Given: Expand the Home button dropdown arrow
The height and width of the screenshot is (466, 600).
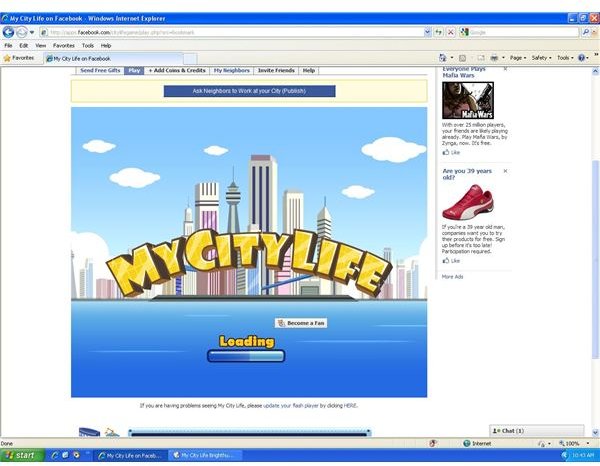Looking at the screenshot, I should click(x=452, y=58).
